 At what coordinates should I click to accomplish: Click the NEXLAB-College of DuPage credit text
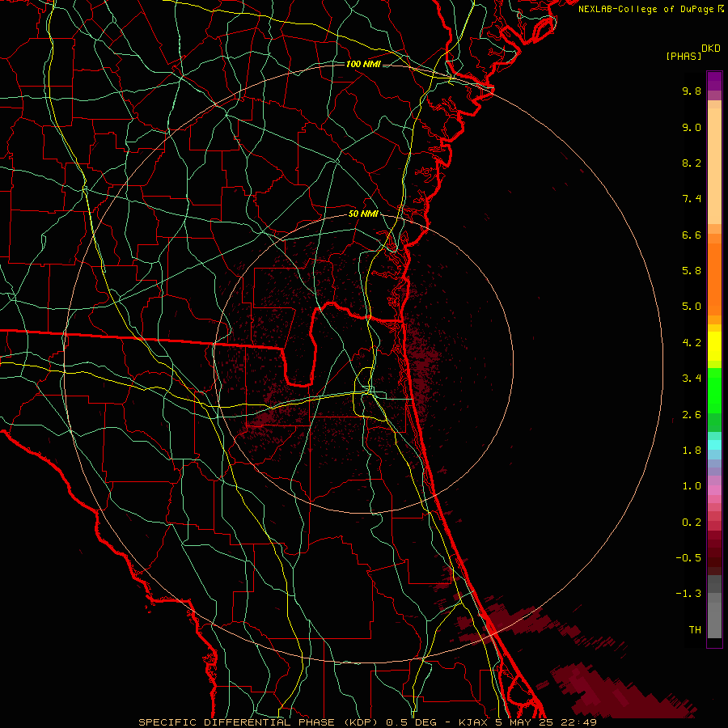(x=647, y=9)
